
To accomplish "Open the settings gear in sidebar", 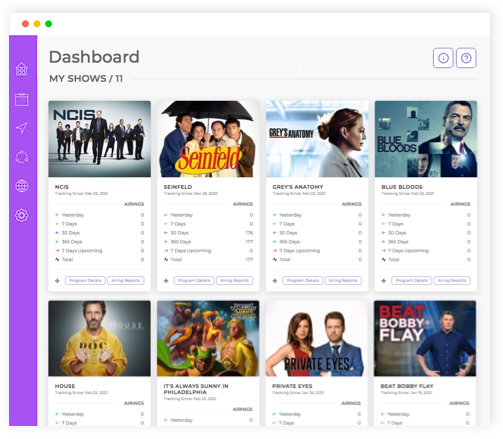I will (x=22, y=215).
